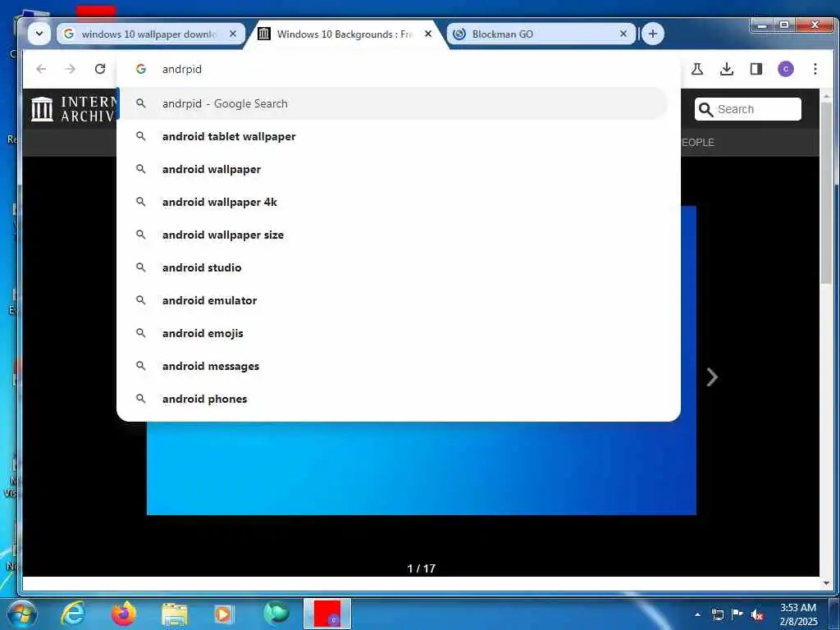Screen dimensions: 840x630
Task: Select suggestion android wallpaper 4k
Action: (393, 202)
